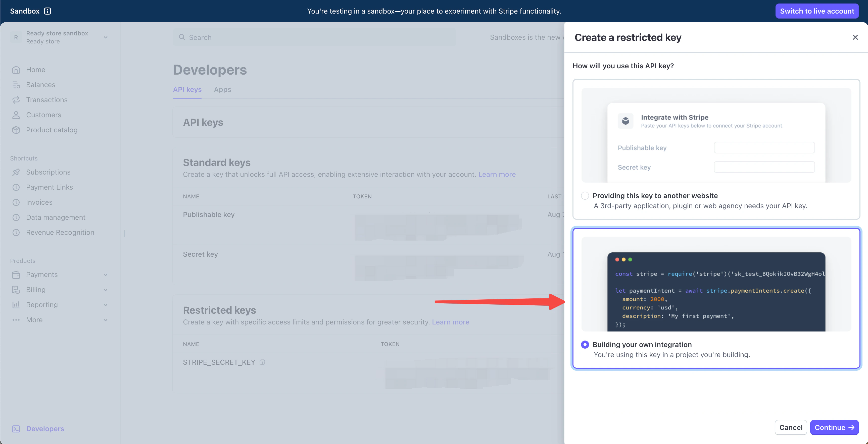This screenshot has height=444, width=868.
Task: Click Switch to live account
Action: 817,11
